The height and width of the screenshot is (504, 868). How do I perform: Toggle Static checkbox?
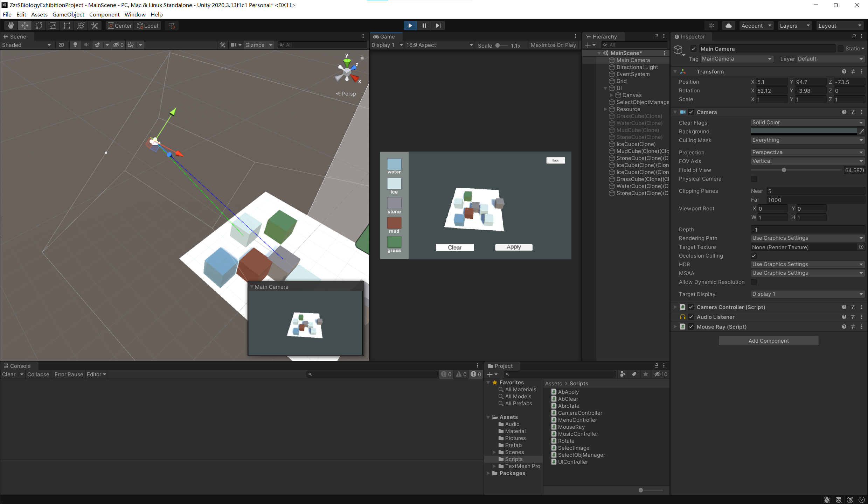point(840,49)
